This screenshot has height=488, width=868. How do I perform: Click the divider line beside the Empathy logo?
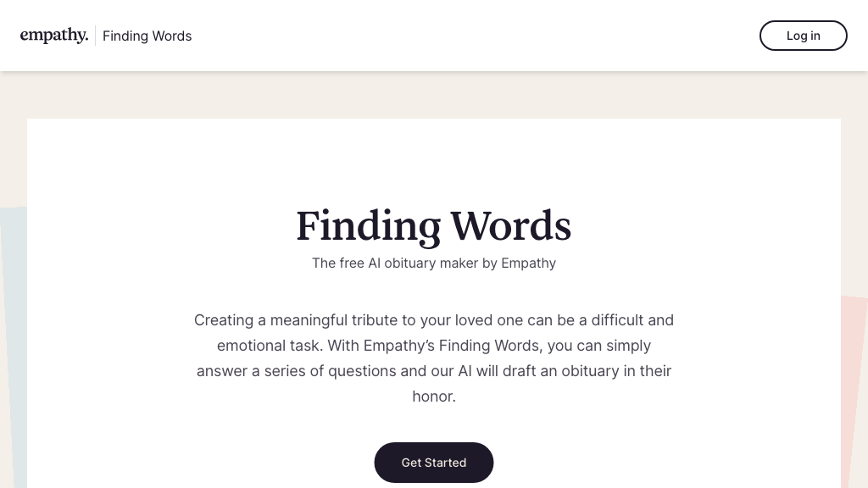click(x=96, y=36)
